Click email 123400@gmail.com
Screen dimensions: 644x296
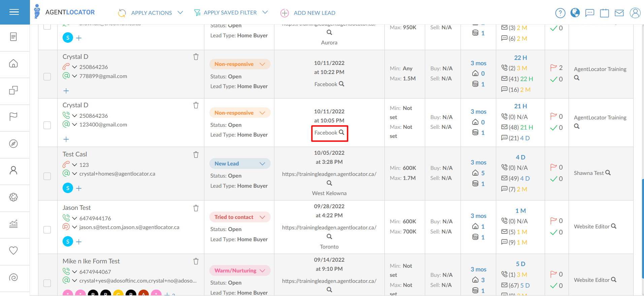[103, 124]
